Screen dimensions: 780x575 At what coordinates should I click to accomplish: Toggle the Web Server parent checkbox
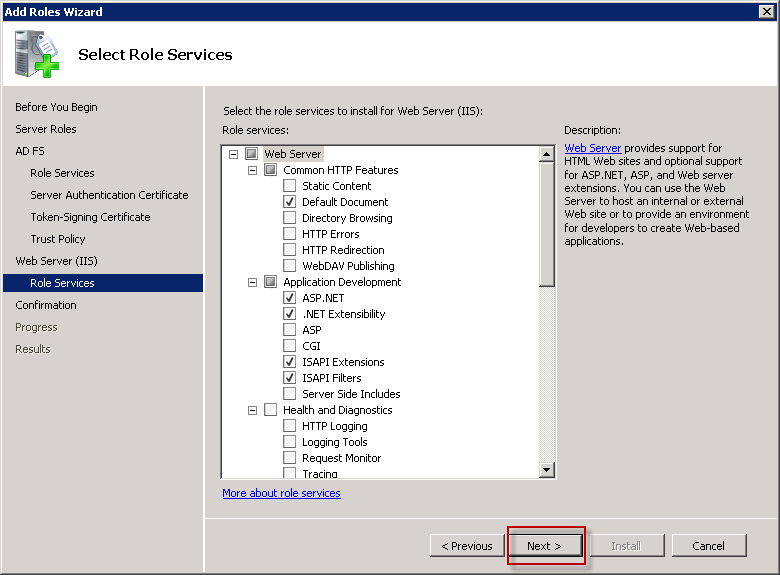[252, 154]
